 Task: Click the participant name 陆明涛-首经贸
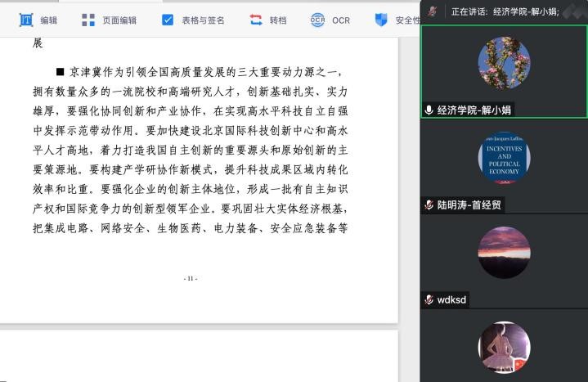pos(469,204)
